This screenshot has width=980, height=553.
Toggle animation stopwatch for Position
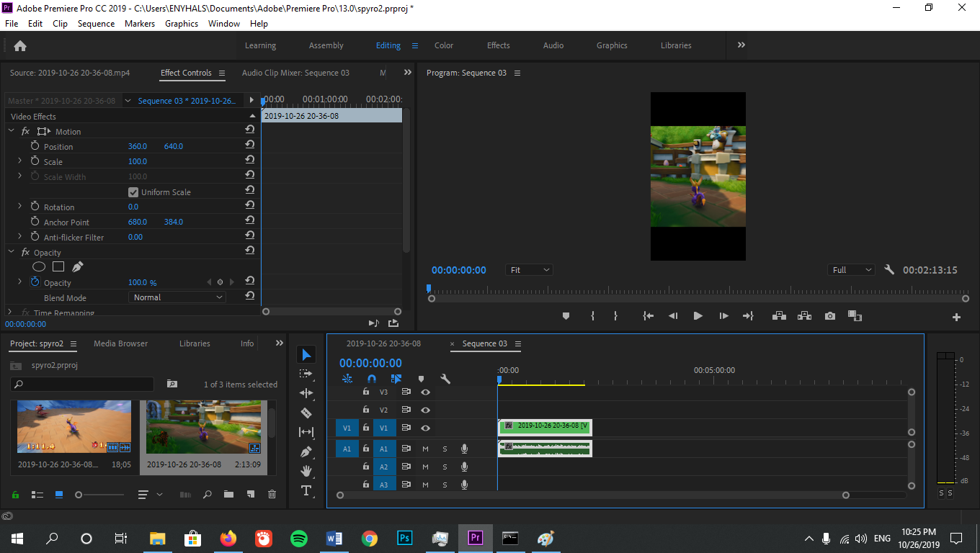(x=35, y=146)
